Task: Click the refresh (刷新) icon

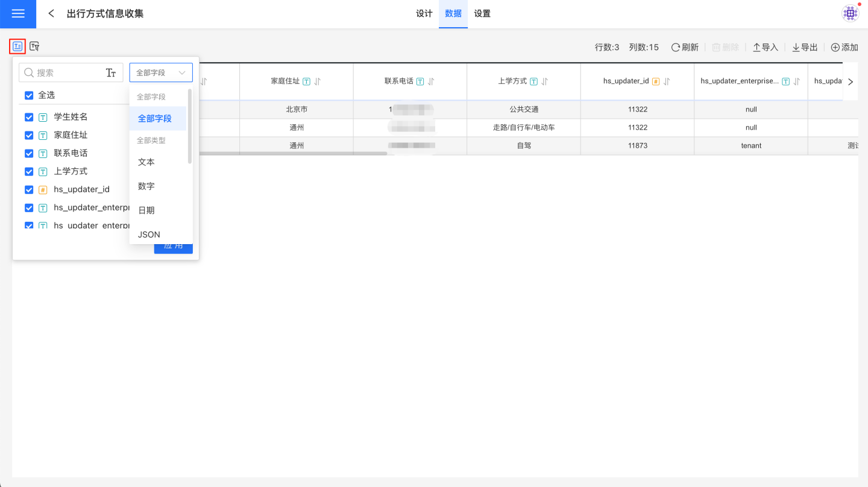Action: click(x=676, y=47)
